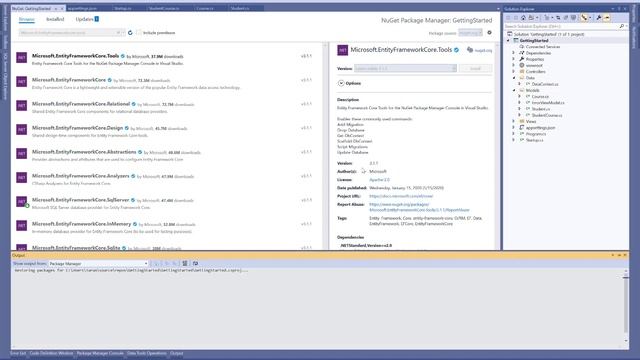Select appsettings.json in Solution Explorer
This screenshot has height=360, width=640.
click(540, 128)
